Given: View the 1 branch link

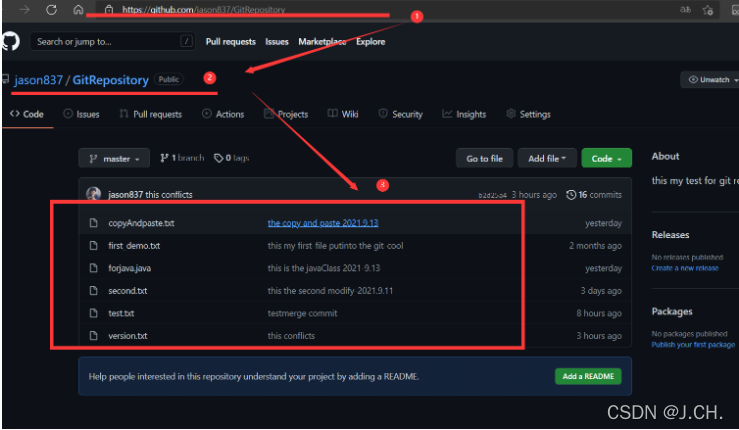Looking at the screenshot, I should [x=182, y=158].
